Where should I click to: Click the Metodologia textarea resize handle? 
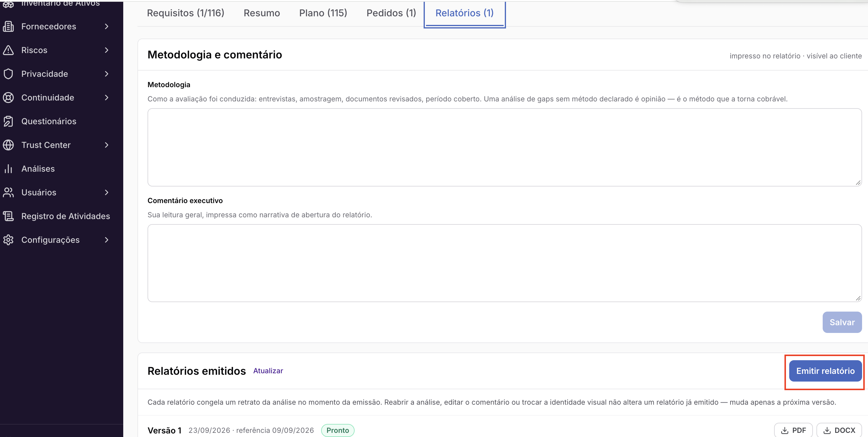[x=858, y=182]
